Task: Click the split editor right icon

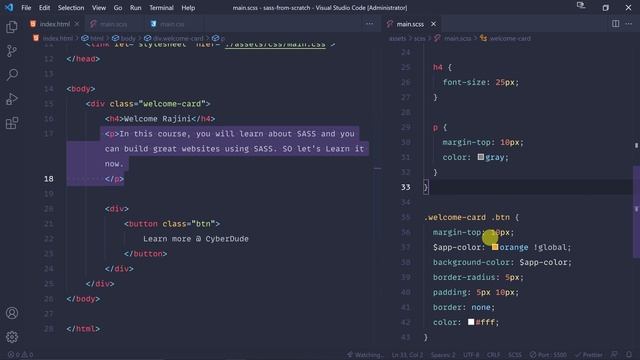Action: (x=616, y=24)
